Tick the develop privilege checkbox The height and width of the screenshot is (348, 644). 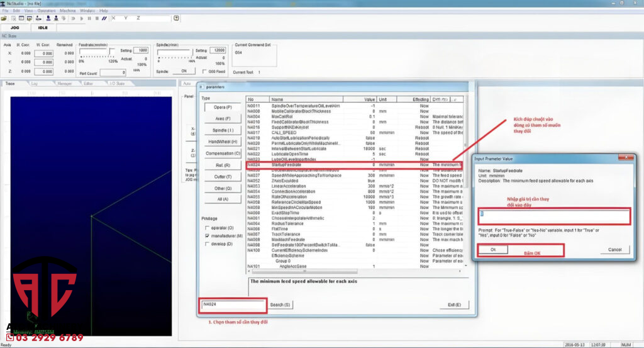(208, 244)
